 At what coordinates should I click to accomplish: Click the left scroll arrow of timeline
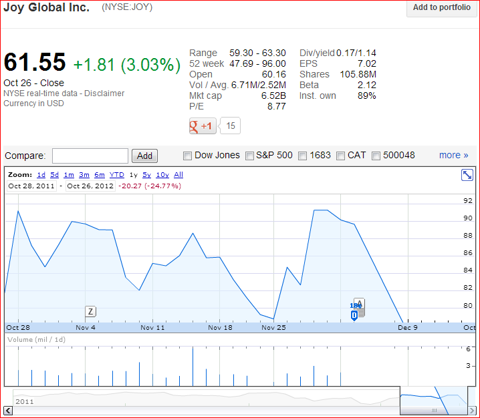[8, 410]
